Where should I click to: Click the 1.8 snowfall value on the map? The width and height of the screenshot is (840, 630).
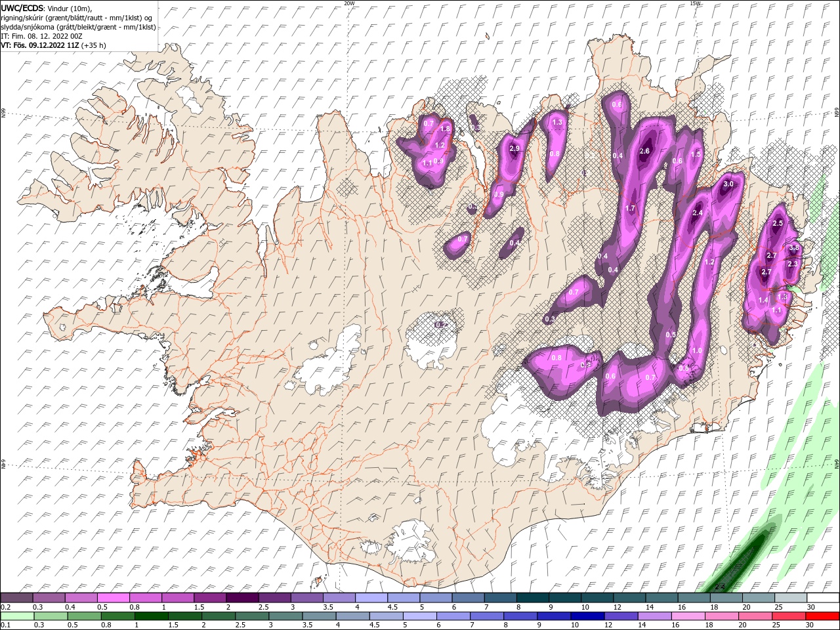tap(446, 129)
